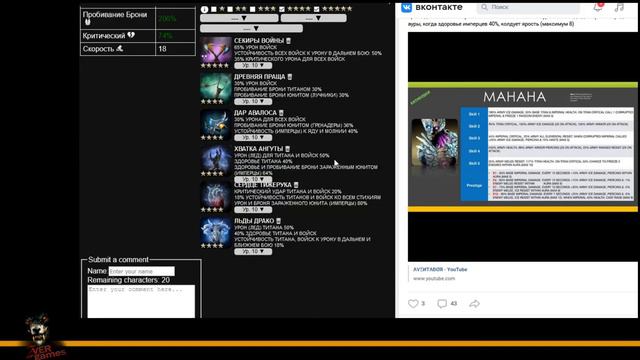Click small icon after Дар Авалоса title
The height and width of the screenshot is (360, 640).
(x=281, y=113)
